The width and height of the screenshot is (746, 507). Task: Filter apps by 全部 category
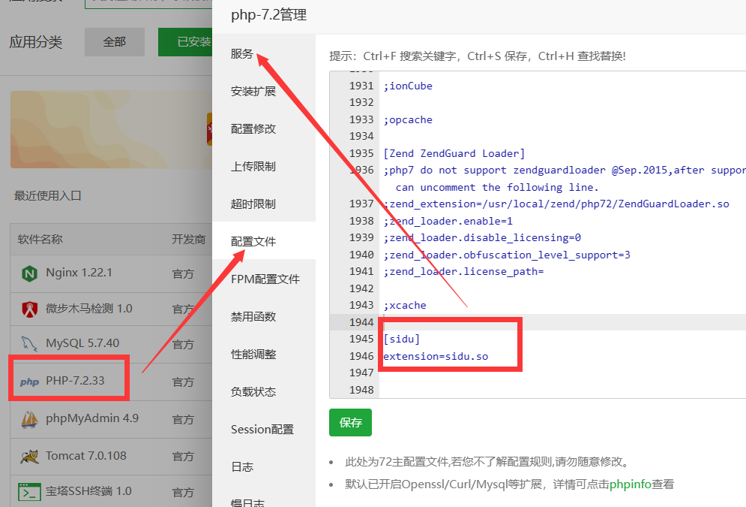coord(114,42)
